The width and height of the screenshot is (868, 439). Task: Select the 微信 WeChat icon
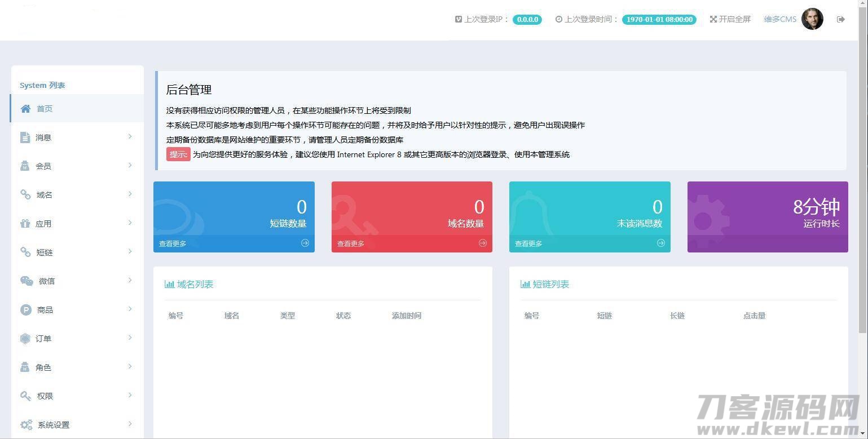coord(25,281)
